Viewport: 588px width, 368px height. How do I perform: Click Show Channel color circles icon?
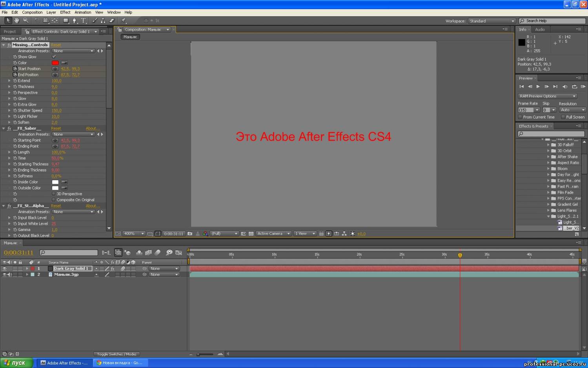tap(205, 233)
